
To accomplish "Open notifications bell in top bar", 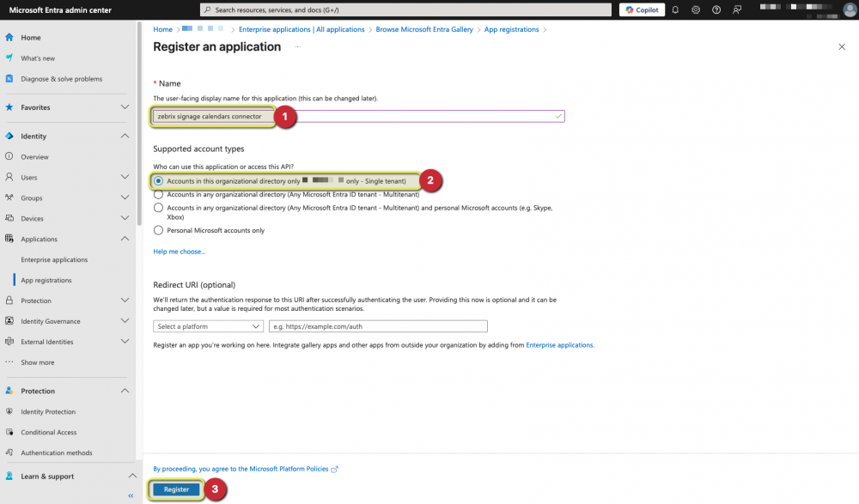I will pos(675,9).
